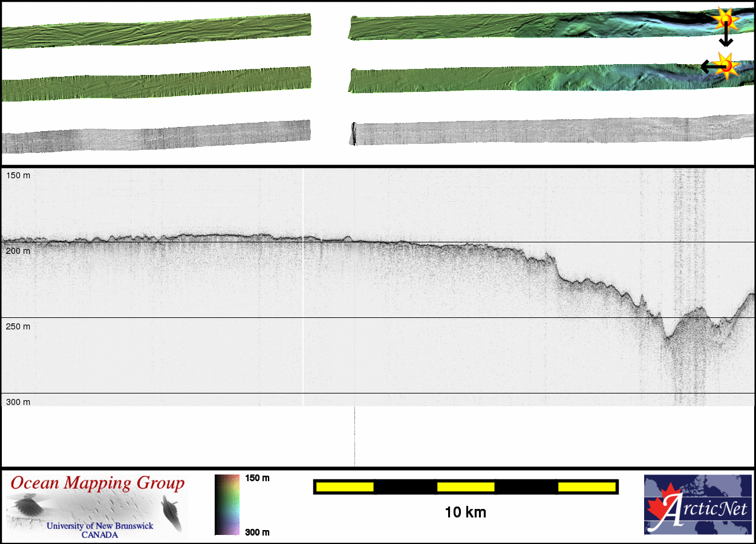Click the depth color scale bar

click(x=227, y=505)
